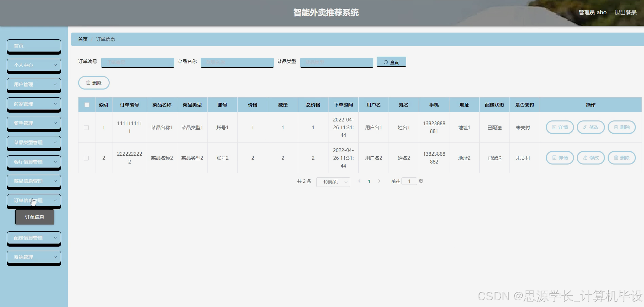Viewport: 644px width, 307px height.
Task: Expand the 个人中心 sidebar menu
Action: [34, 65]
